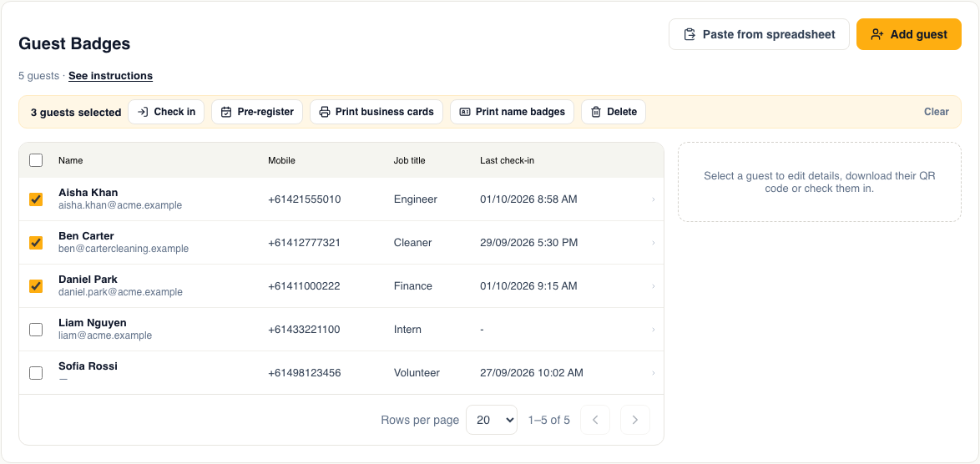980x464 pixels.
Task: Click the 1–5 of 5 pagination text
Action: (x=548, y=420)
